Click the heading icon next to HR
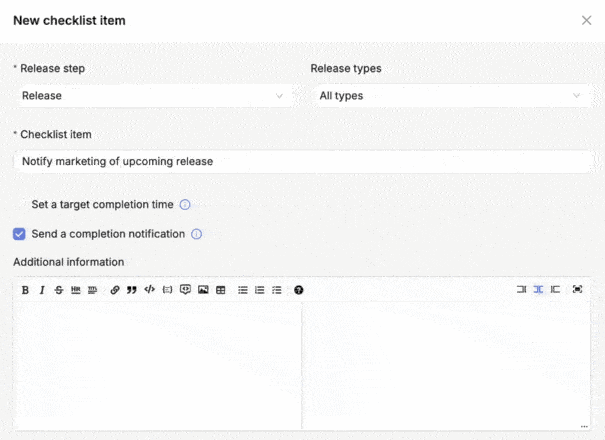This screenshot has width=605, height=440. [x=93, y=290]
